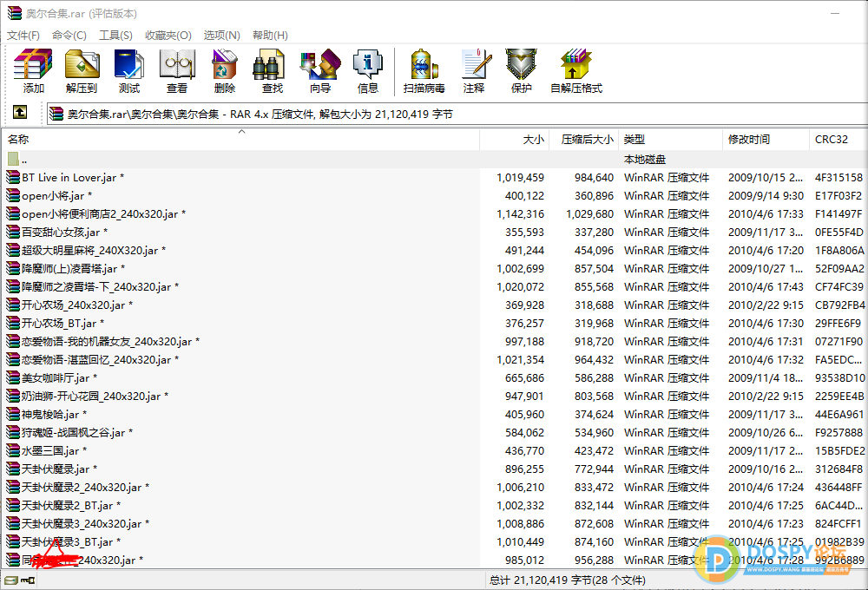Select 天卦伏魔录.jar file row

[x=434, y=469]
